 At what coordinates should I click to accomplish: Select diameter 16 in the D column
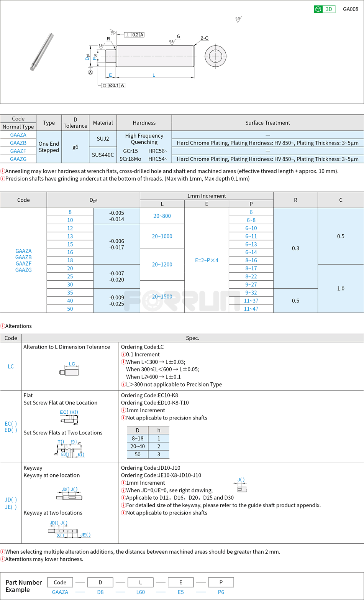[70, 252]
